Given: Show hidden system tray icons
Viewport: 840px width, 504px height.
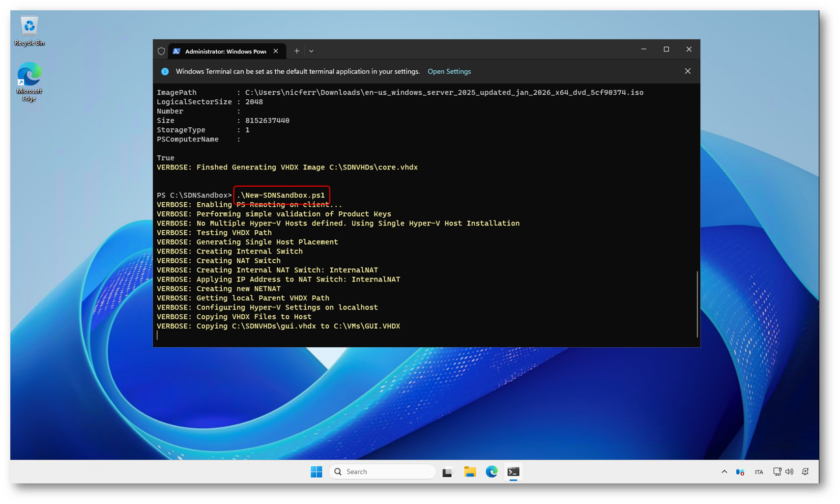Looking at the screenshot, I should point(724,472).
